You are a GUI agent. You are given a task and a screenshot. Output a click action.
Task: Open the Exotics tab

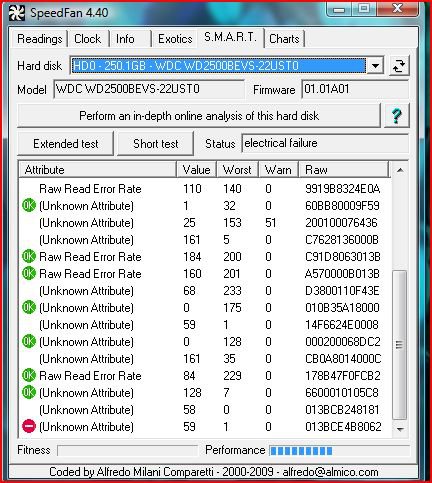tap(175, 39)
